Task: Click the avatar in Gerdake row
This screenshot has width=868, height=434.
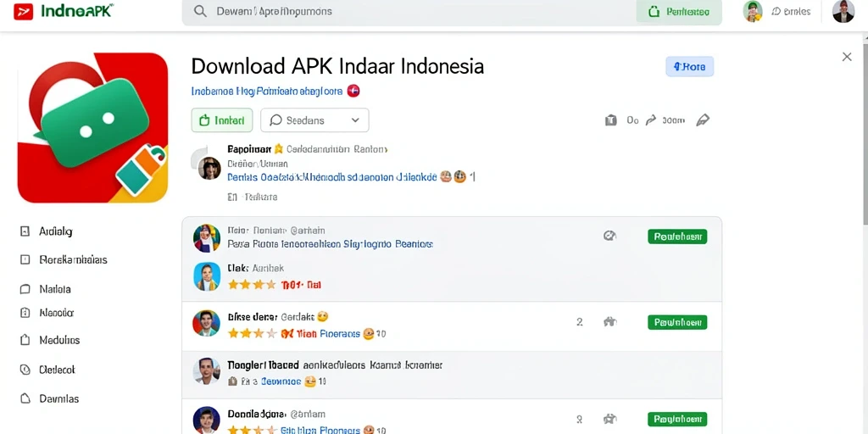Action: point(206,323)
